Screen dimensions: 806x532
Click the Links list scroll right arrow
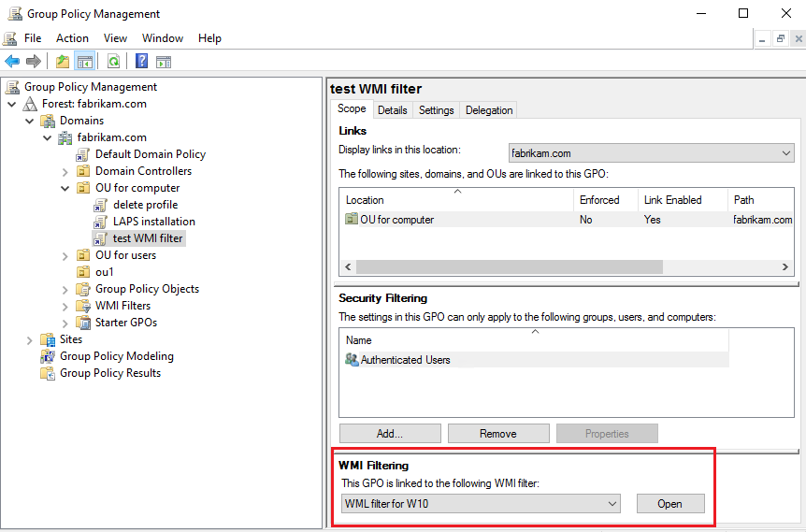(x=784, y=266)
